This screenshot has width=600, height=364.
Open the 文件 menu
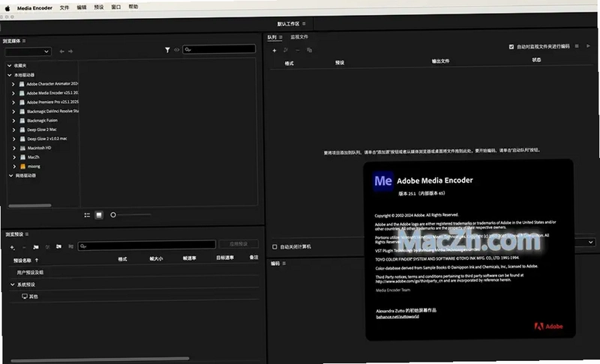(x=64, y=7)
